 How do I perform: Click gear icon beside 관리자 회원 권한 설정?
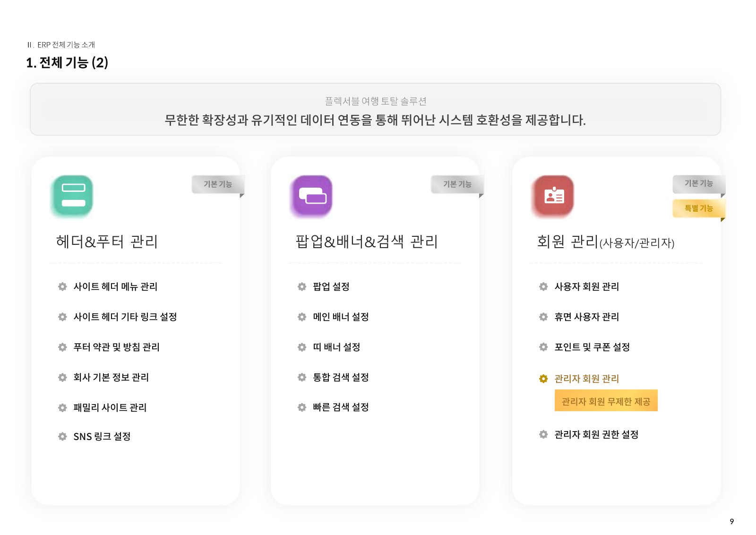coord(543,434)
